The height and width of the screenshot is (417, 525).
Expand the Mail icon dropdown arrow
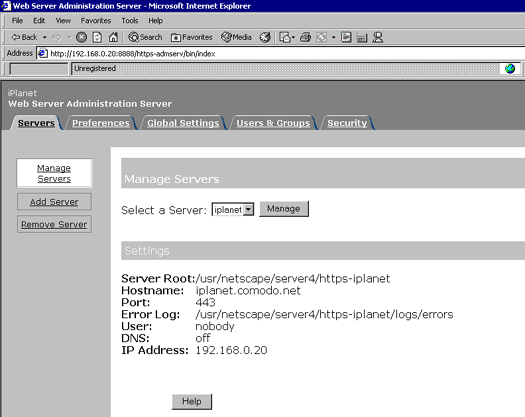294,37
